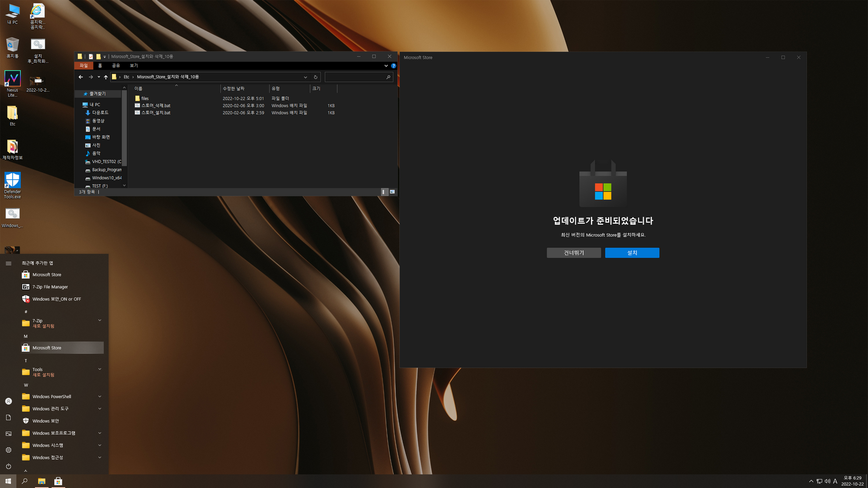Expand Windows 관리 도구 folder
This screenshot has width=868, height=488.
point(63,409)
